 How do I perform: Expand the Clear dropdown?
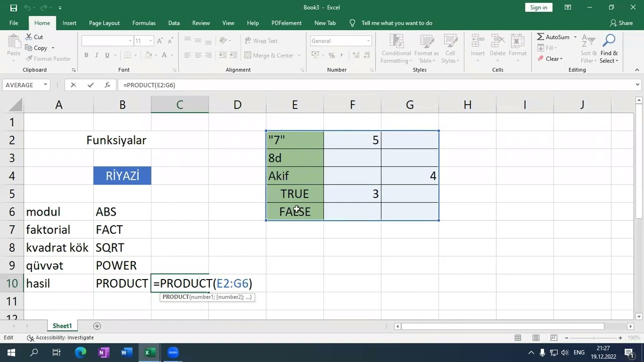[561, 59]
